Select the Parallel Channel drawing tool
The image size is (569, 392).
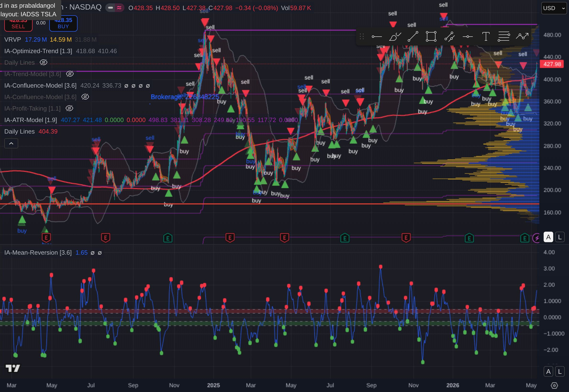pos(449,37)
